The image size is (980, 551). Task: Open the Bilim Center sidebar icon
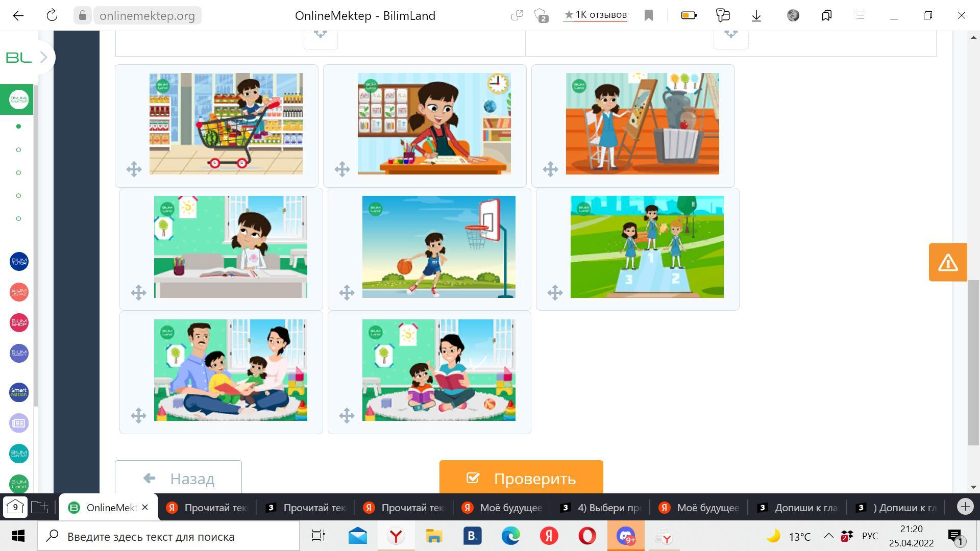pos(19,454)
